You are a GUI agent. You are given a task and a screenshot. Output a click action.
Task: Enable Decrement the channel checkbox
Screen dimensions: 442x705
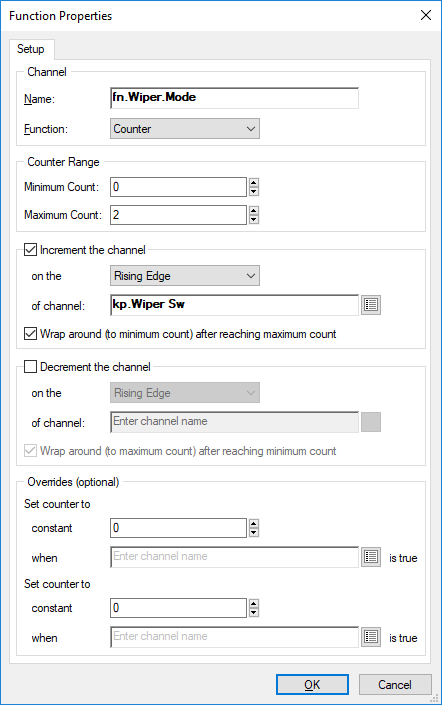(x=30, y=366)
